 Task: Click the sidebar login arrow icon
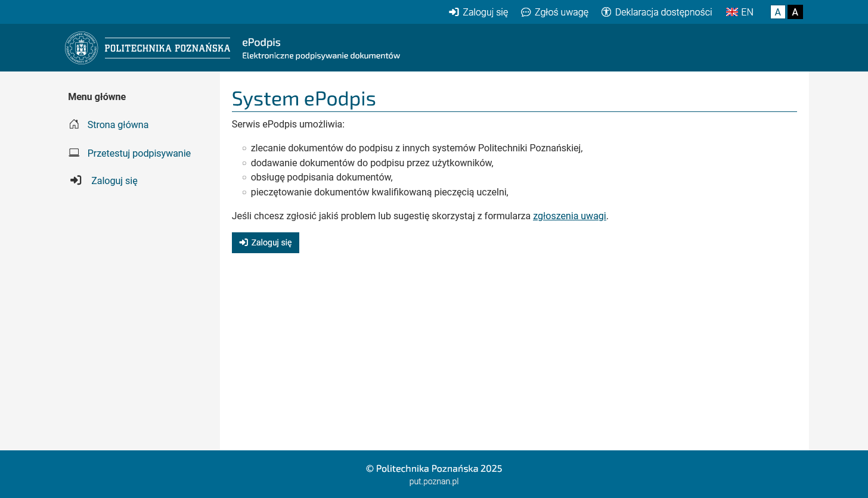76,180
